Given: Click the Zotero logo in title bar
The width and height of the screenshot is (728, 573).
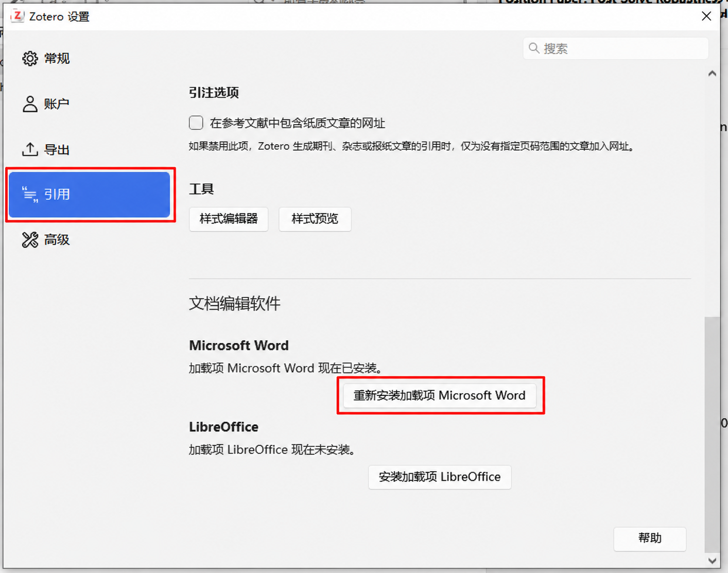Looking at the screenshot, I should (18, 16).
